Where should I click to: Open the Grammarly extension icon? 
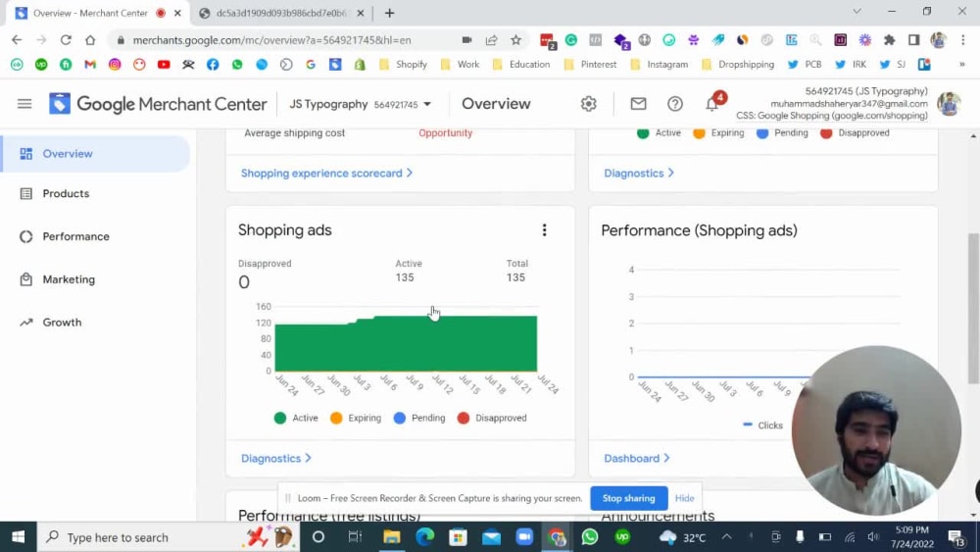(570, 40)
